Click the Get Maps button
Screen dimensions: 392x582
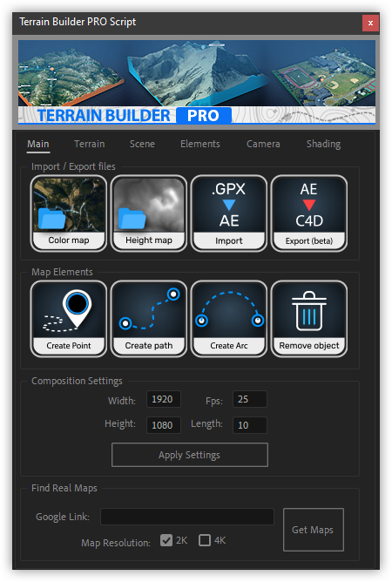(x=314, y=530)
